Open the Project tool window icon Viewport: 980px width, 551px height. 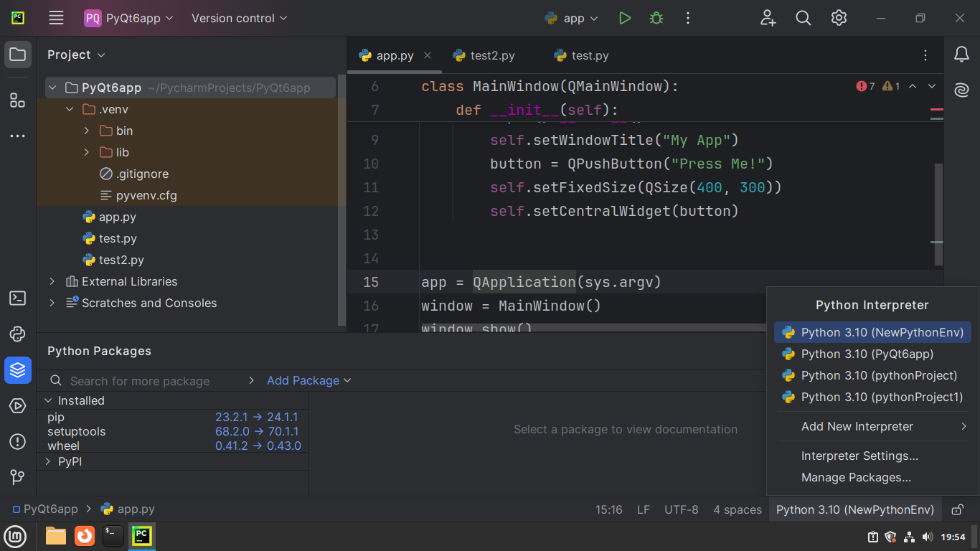(18, 55)
